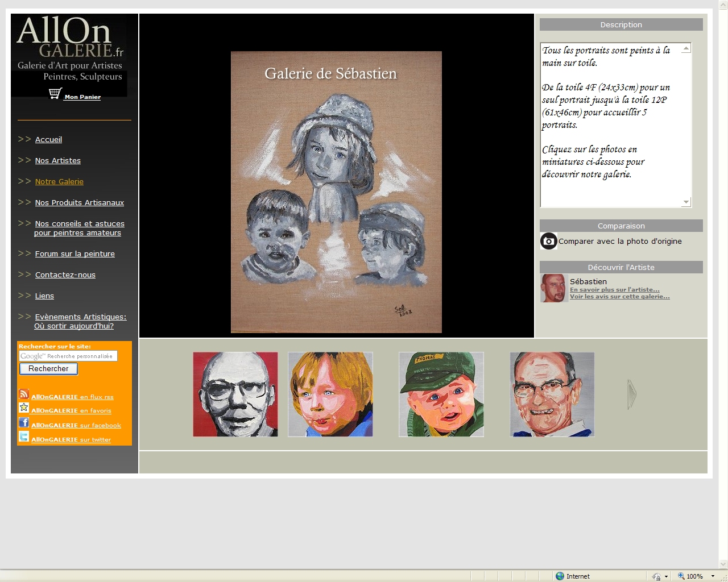Go to Nos Artistes page

[x=57, y=161]
